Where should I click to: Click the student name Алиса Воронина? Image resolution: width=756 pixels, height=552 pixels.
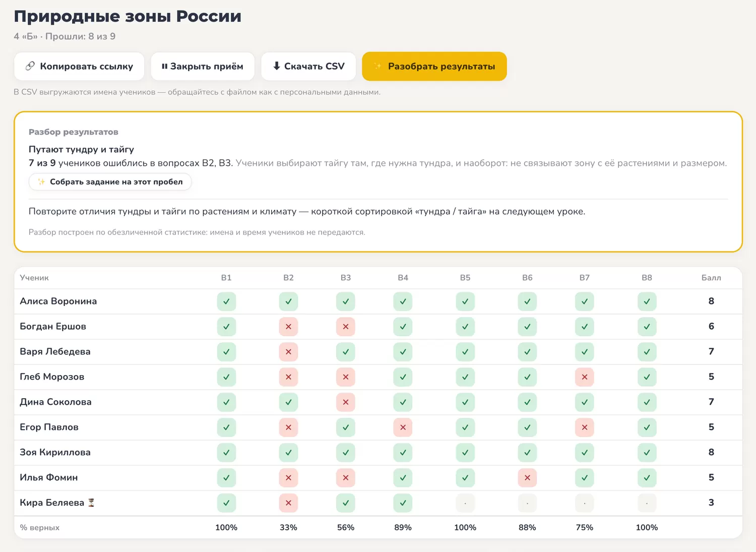pyautogui.click(x=58, y=301)
